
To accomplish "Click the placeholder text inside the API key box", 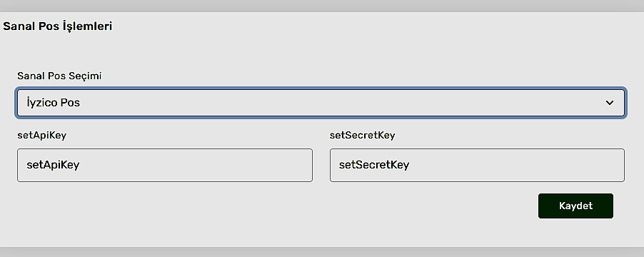I will (x=53, y=165).
